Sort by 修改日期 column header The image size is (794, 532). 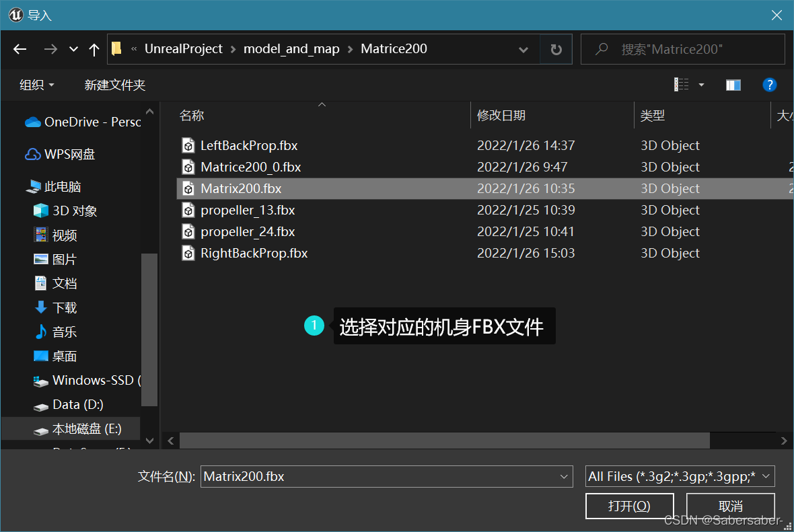pyautogui.click(x=501, y=116)
